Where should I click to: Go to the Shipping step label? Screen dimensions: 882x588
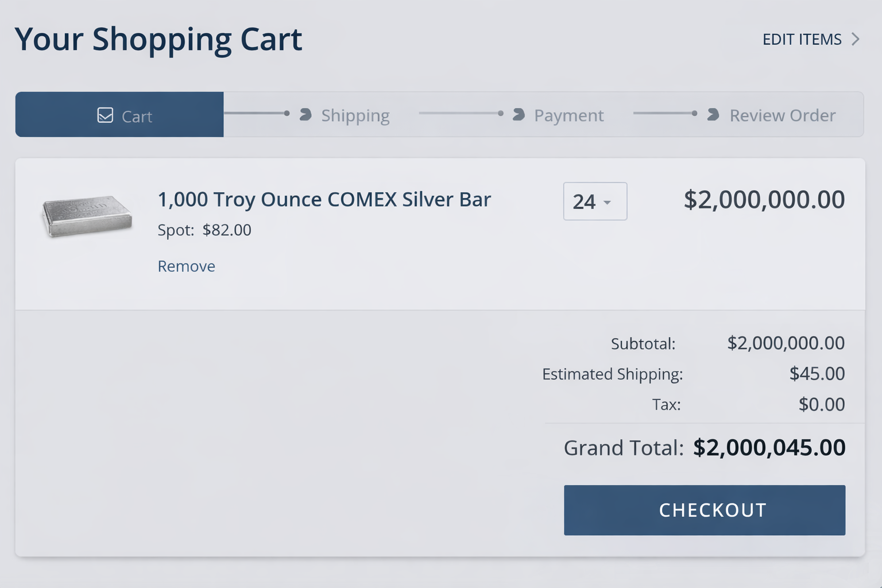(355, 115)
